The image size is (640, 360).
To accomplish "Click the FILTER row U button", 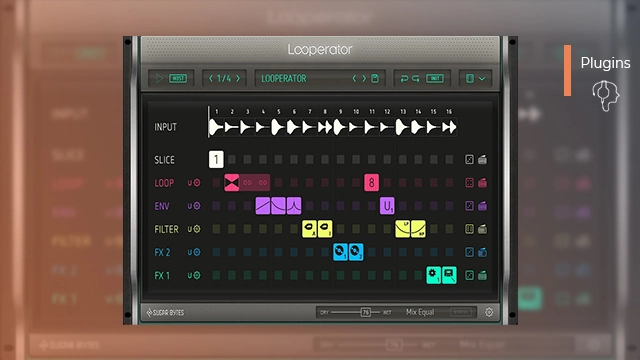I will (189, 229).
